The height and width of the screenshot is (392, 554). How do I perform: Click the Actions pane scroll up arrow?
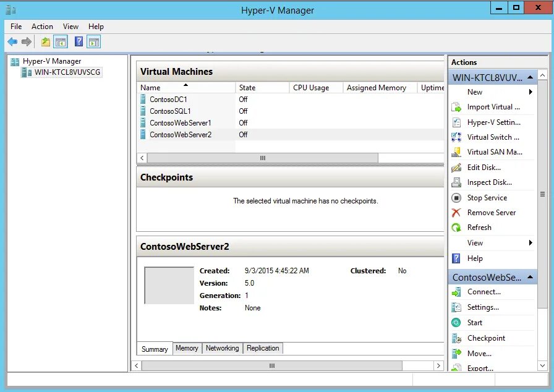542,75
